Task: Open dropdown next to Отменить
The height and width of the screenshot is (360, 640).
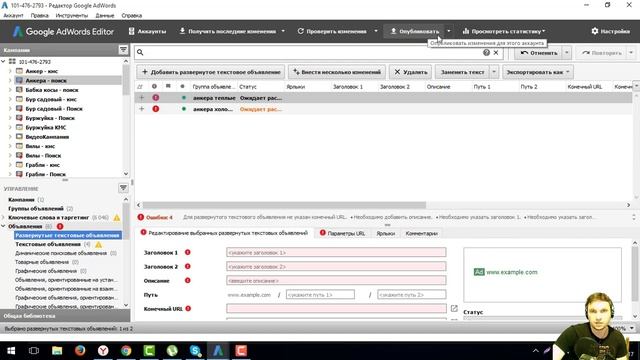Action: [x=567, y=53]
